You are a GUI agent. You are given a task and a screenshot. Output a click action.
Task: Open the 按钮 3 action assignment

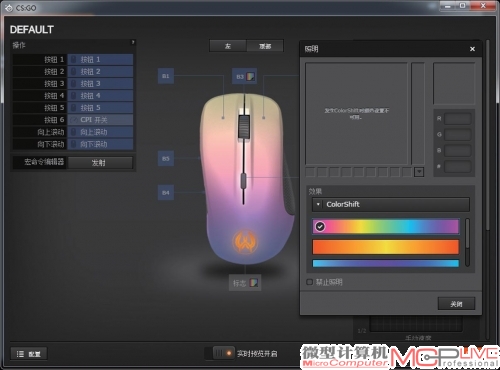(x=100, y=84)
